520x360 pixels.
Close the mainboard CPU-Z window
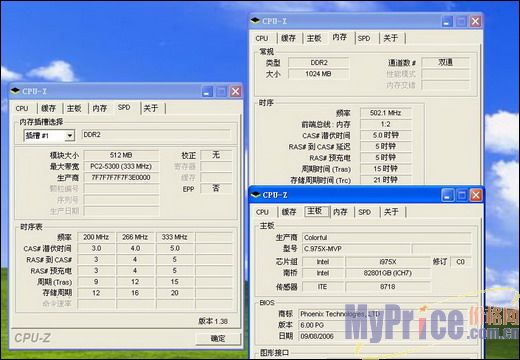(x=476, y=195)
